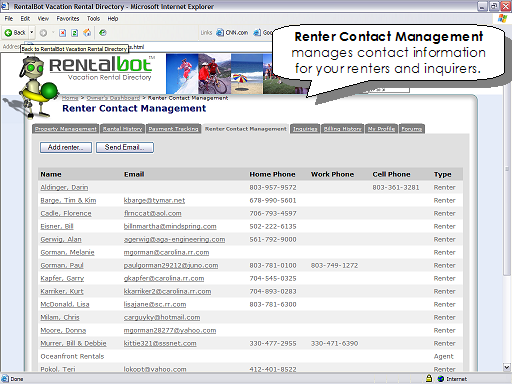Switch to the Payment Tracking tab
This screenshot has width=512, height=384.
[x=173, y=129]
